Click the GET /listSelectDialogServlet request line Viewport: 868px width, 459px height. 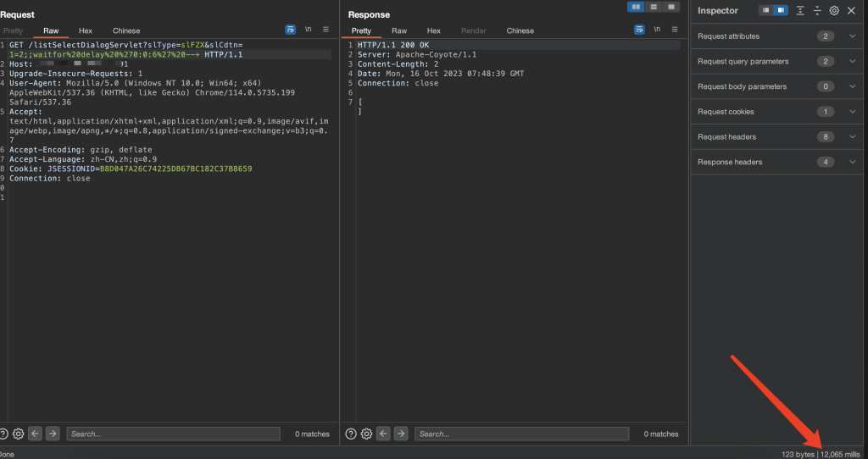tap(125, 46)
